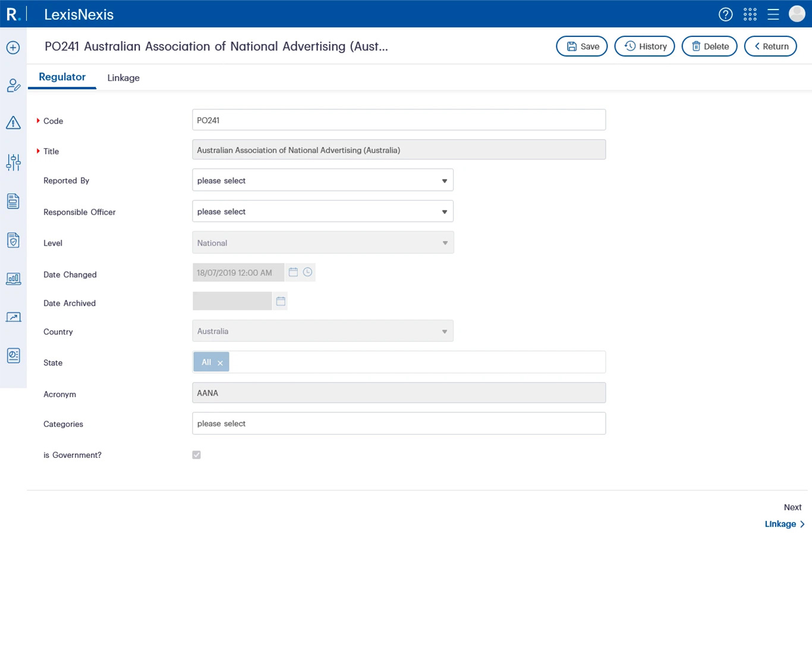Open the user edit sidebar icon

13,86
